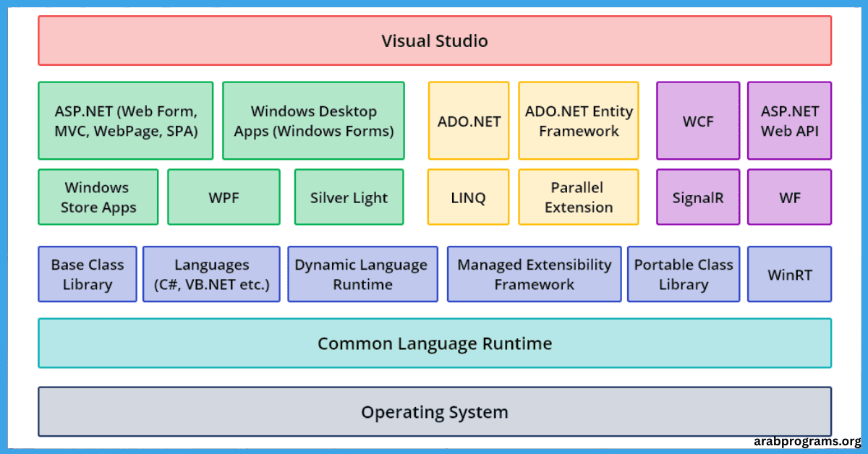Select the WCF box

point(698,121)
